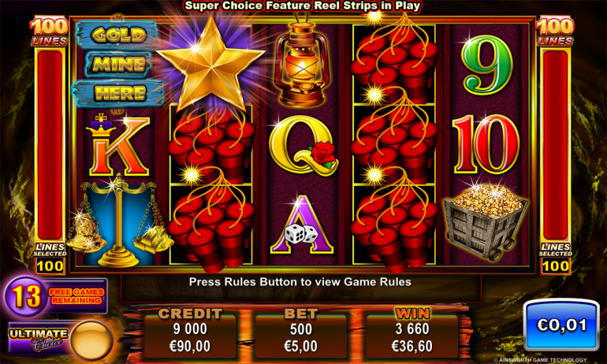Tap the round orange Ultimate Choice button

coord(91,340)
